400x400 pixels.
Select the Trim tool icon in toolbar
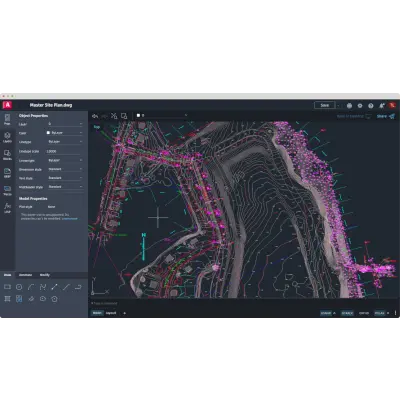tap(114, 116)
